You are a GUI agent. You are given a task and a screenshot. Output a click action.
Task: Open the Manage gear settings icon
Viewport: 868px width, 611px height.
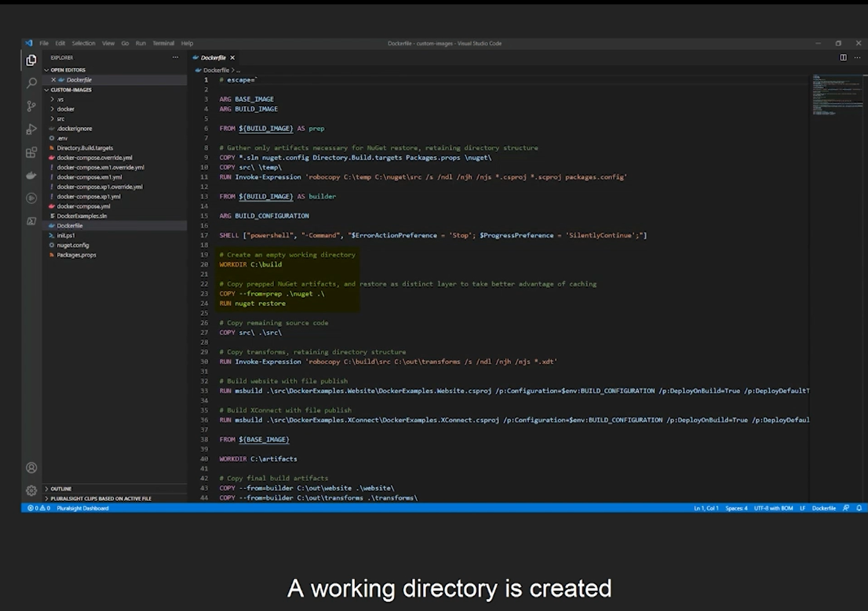[x=31, y=491]
